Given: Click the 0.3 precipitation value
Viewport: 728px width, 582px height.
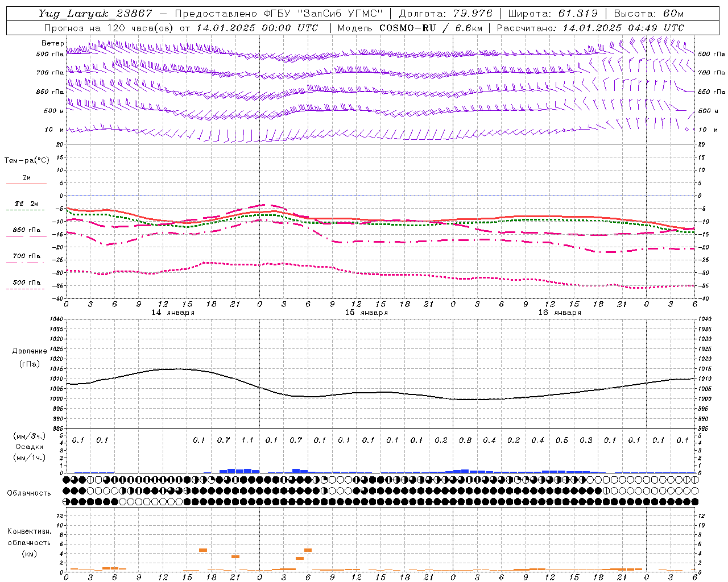Looking at the screenshot, I should tap(586, 440).
